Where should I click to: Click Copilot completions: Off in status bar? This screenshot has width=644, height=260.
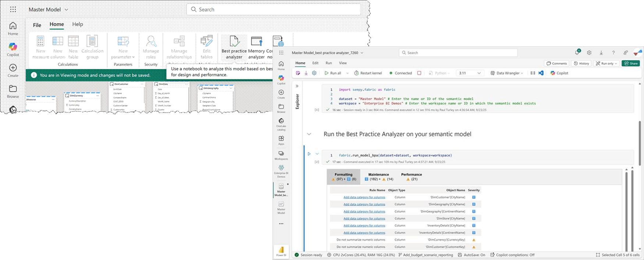[512, 255]
